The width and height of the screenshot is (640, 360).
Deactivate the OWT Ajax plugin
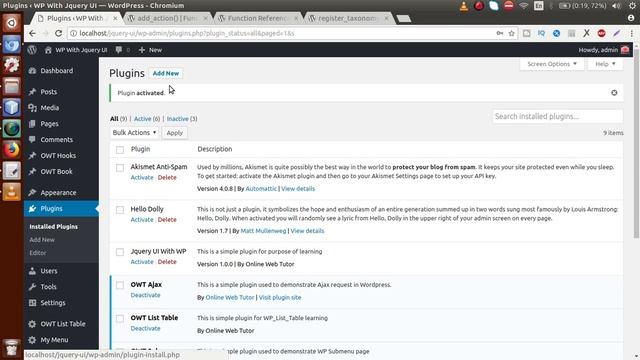tap(145, 295)
